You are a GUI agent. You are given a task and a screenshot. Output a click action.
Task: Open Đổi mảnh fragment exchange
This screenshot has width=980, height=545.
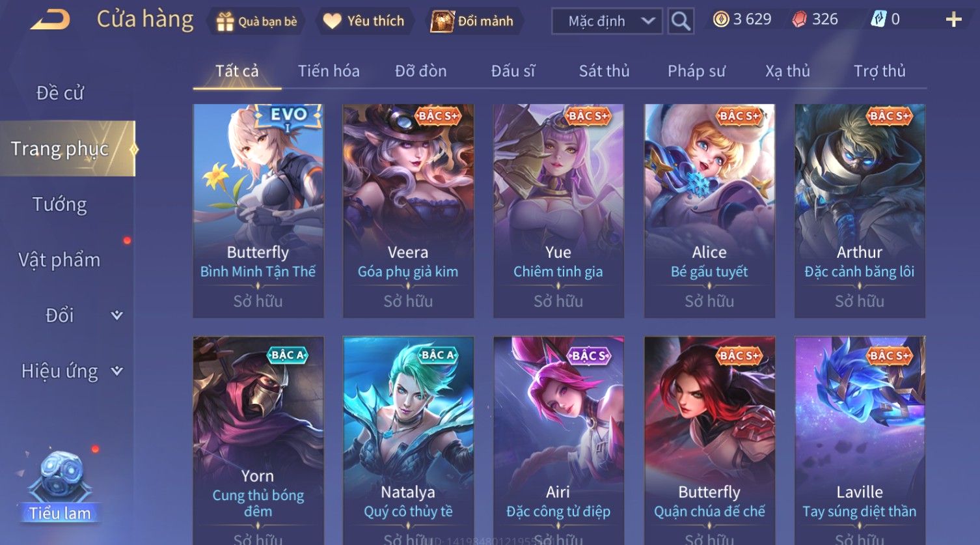[x=442, y=21]
